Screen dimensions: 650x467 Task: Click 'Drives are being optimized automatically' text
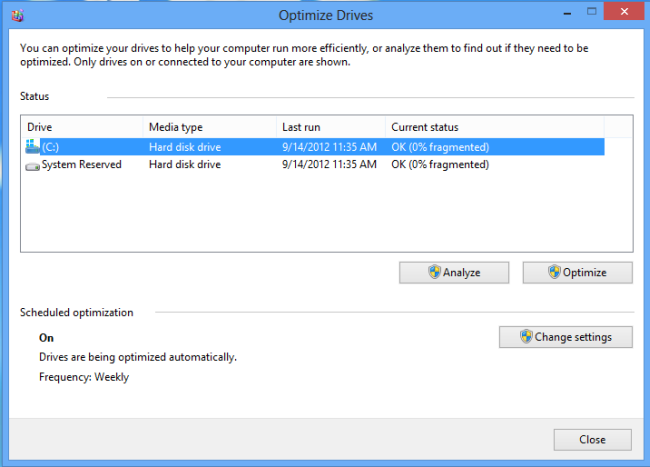coord(138,357)
